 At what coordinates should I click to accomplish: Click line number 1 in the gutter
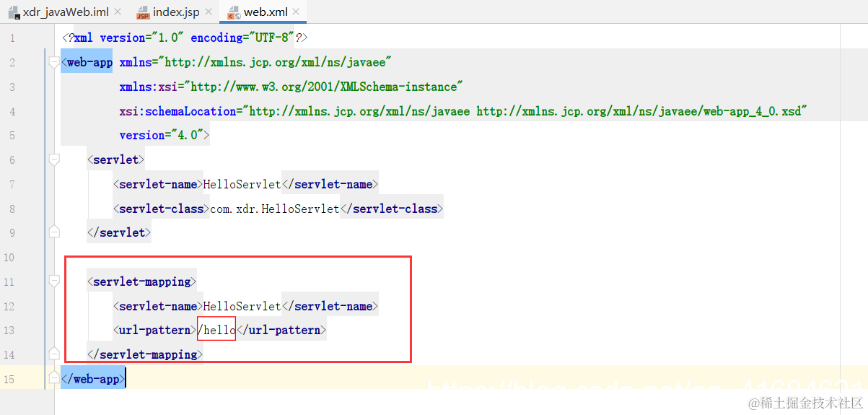(x=12, y=38)
